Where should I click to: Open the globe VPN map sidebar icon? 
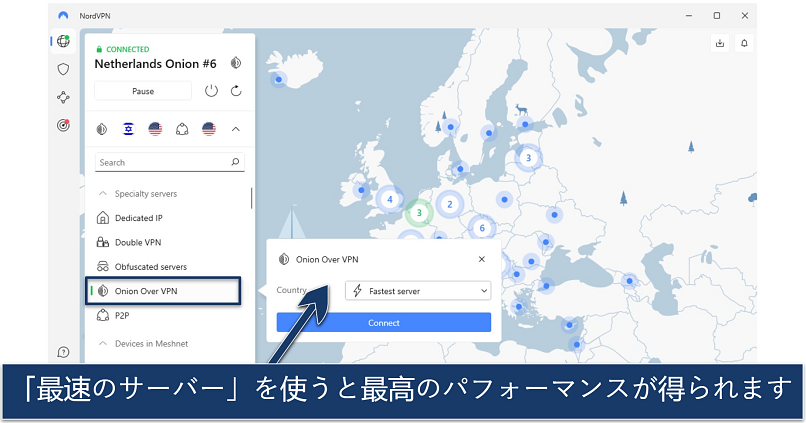click(64, 41)
